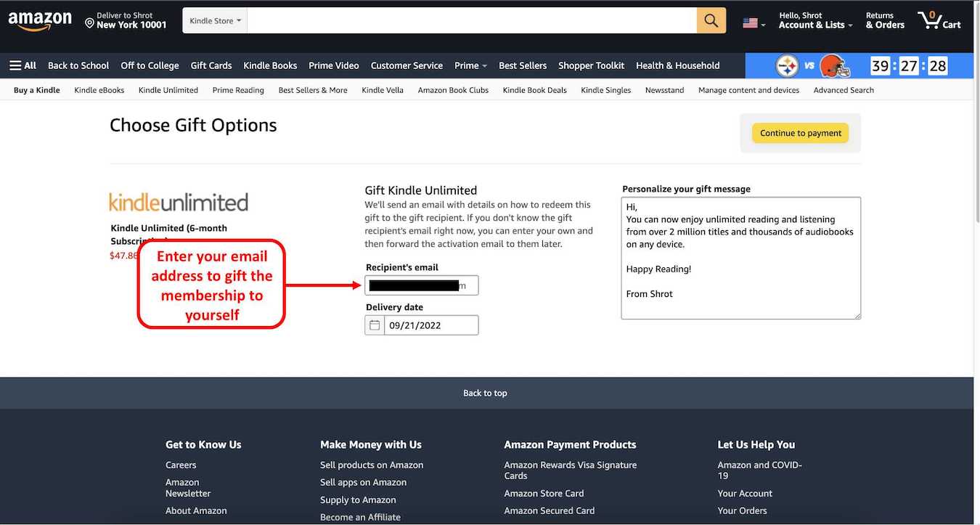Open Shopper Toolkit menu item
The height and width of the screenshot is (525, 980).
(591, 65)
